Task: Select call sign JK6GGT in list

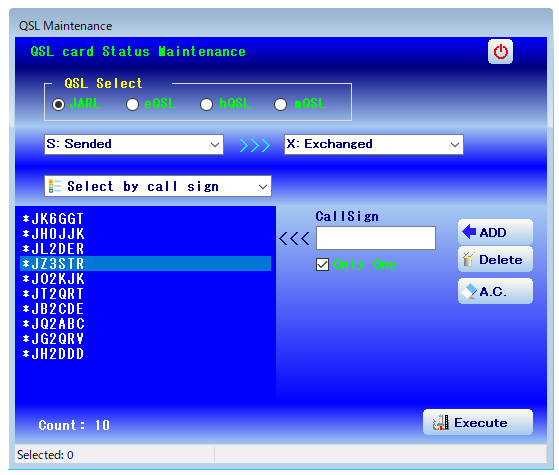Action: point(145,219)
